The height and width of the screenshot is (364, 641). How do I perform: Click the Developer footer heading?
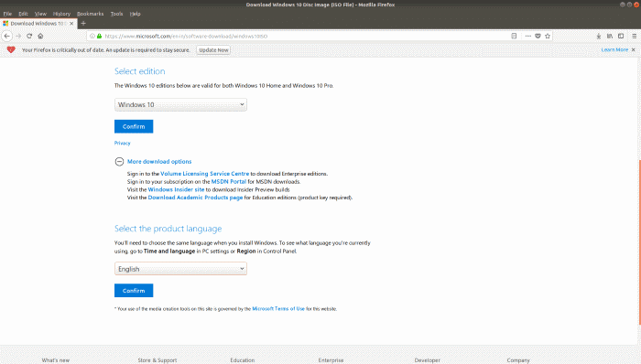pyautogui.click(x=428, y=360)
